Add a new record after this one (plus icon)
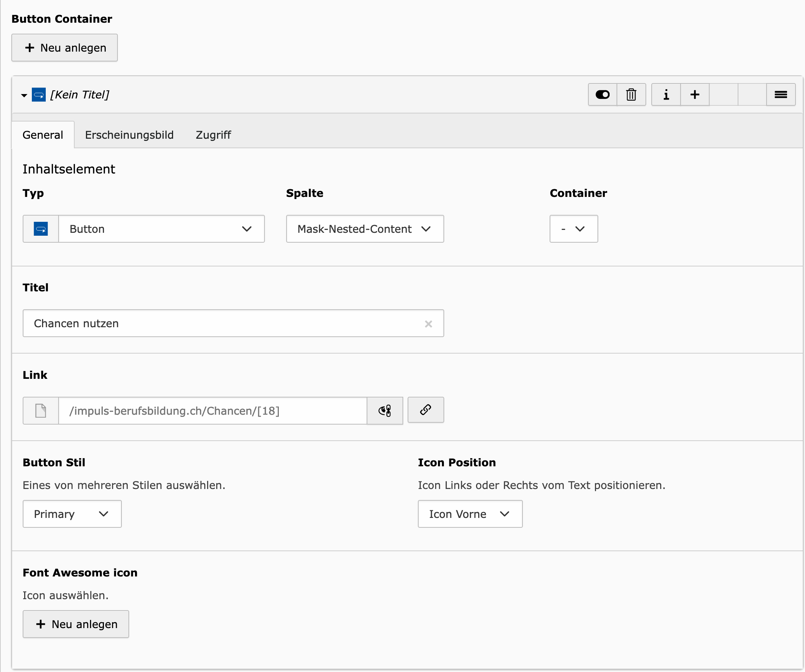This screenshot has height=672, width=805. pyautogui.click(x=694, y=95)
